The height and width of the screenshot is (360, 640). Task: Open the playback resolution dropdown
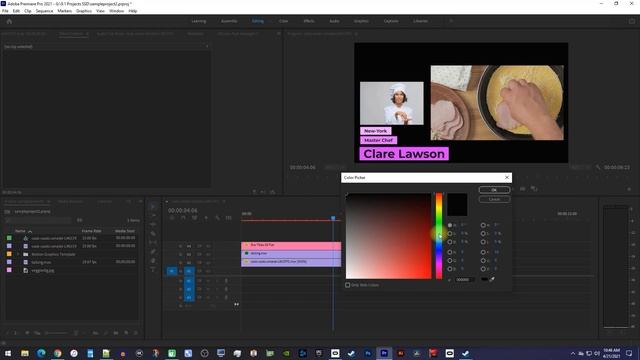580,167
